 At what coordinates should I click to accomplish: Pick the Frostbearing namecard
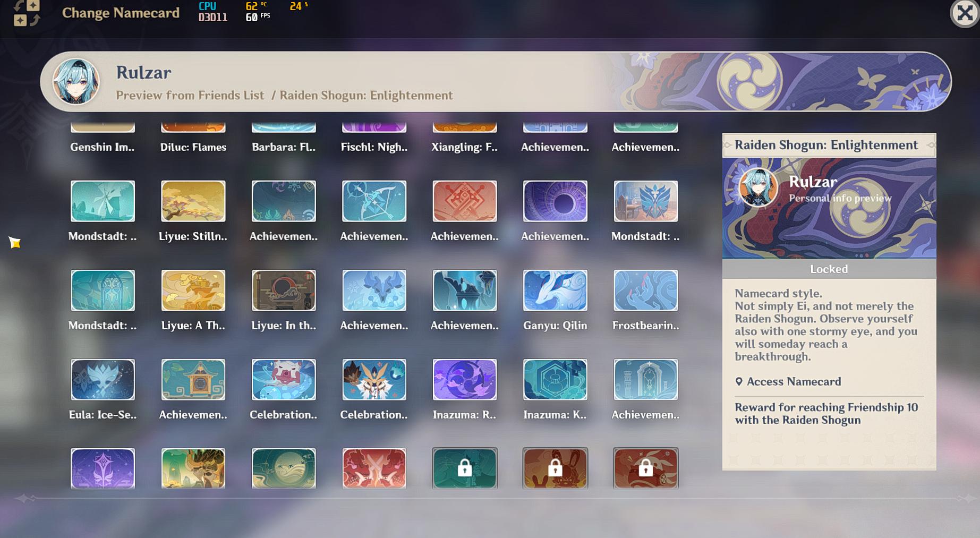coord(645,290)
